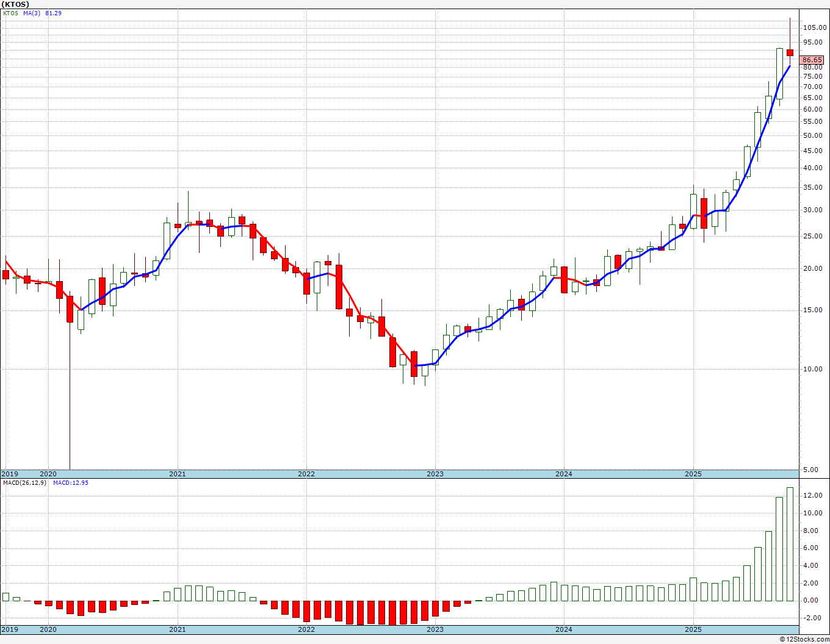830x644 pixels.
Task: Select the moving average value 81.29
Action: click(54, 13)
